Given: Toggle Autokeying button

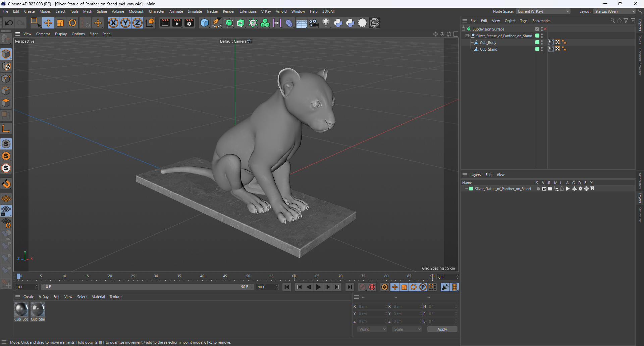Looking at the screenshot, I should pos(372,287).
